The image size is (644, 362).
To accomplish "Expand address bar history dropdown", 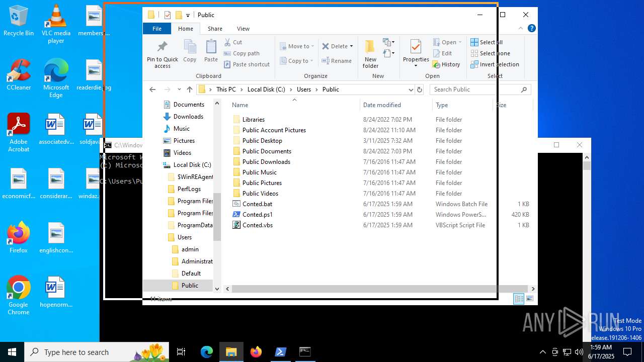I will click(411, 89).
